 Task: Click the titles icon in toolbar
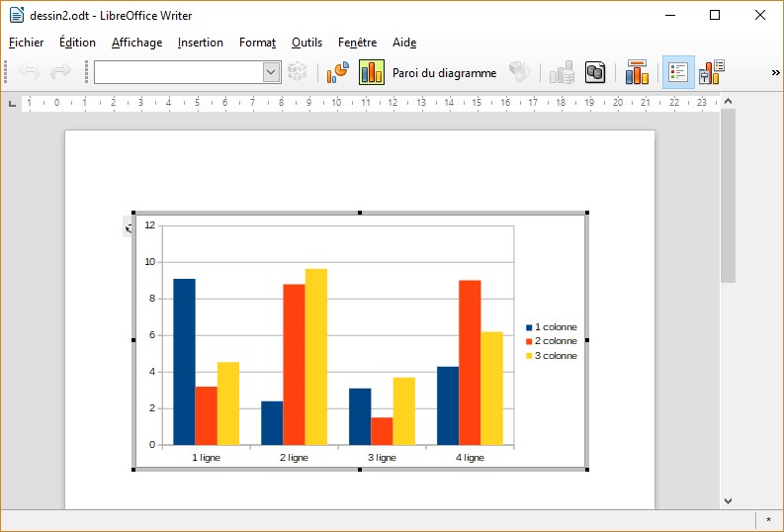[x=637, y=72]
